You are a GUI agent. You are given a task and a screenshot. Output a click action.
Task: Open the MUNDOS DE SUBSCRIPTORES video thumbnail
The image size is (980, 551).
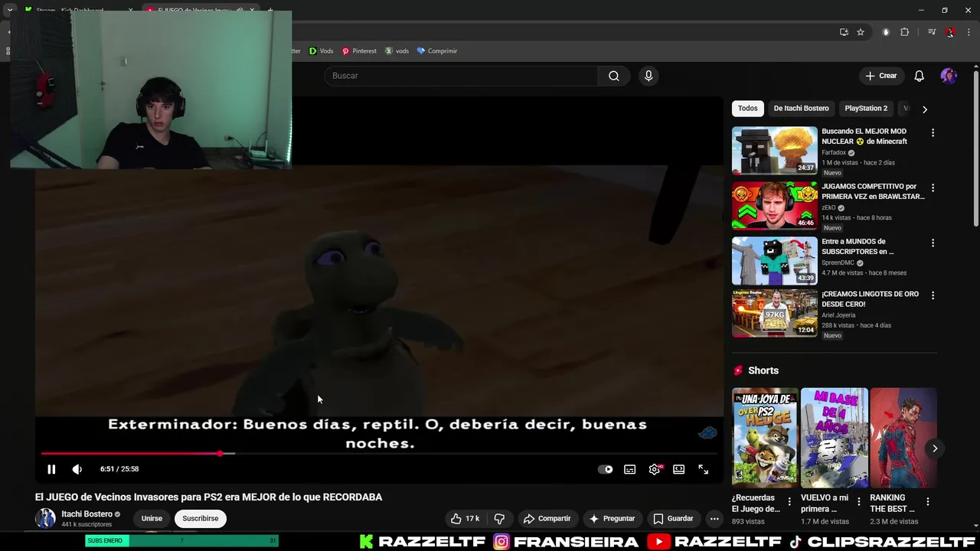pos(775,261)
